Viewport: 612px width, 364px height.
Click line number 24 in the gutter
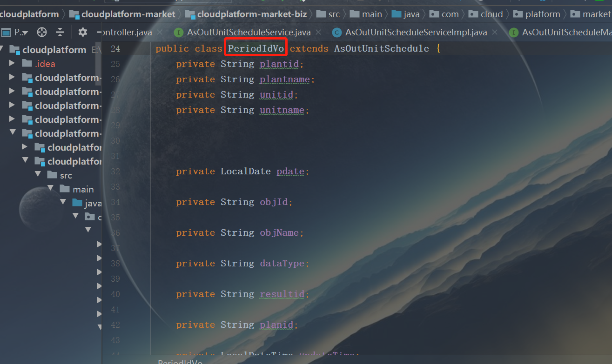click(x=115, y=48)
